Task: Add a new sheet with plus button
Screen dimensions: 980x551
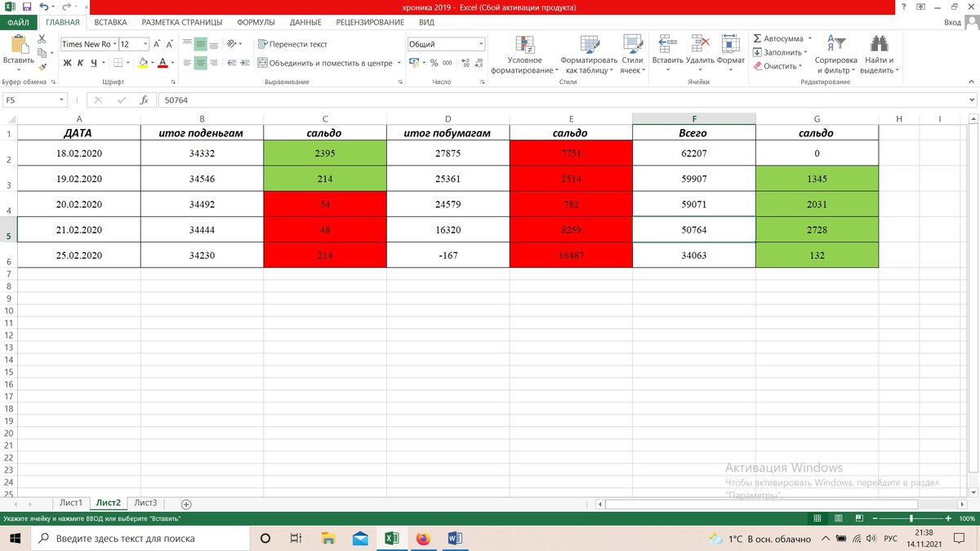Action: coord(186,504)
